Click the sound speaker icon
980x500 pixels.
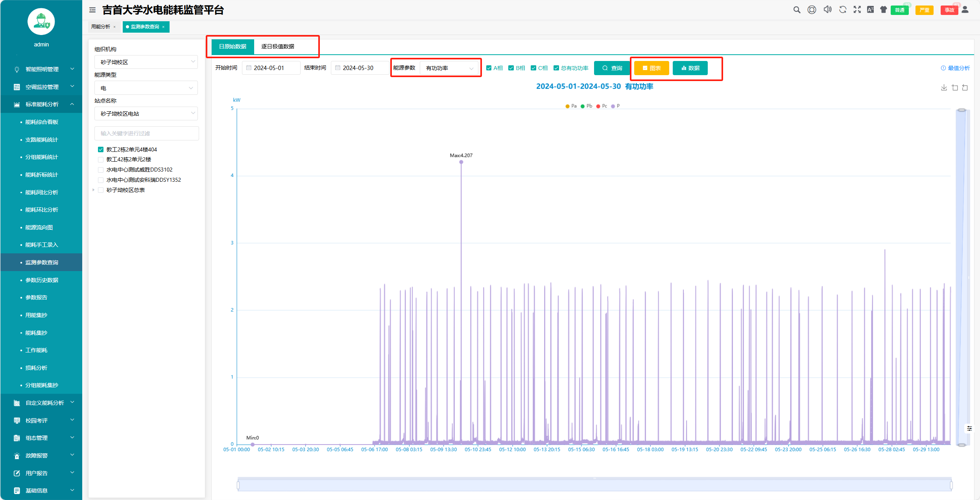[827, 10]
